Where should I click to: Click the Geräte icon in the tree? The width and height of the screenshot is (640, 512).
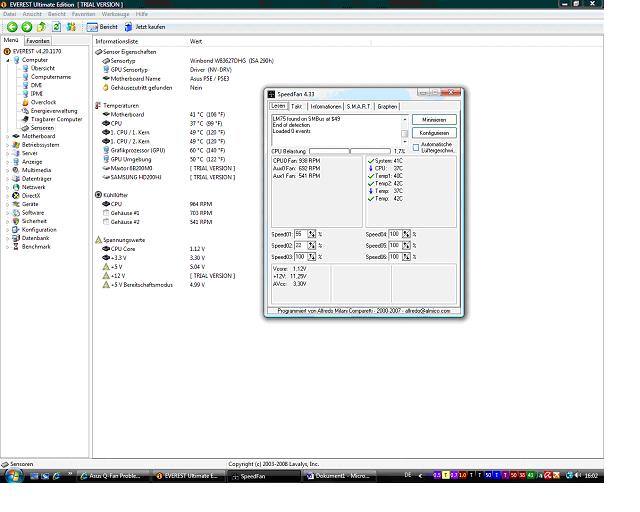(x=16, y=204)
